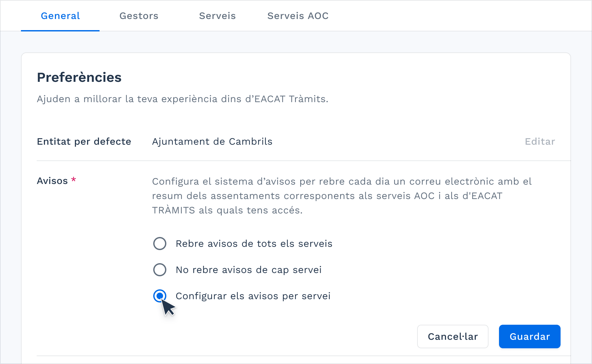The image size is (592, 364).
Task: Return to the General tab
Action: click(x=60, y=15)
